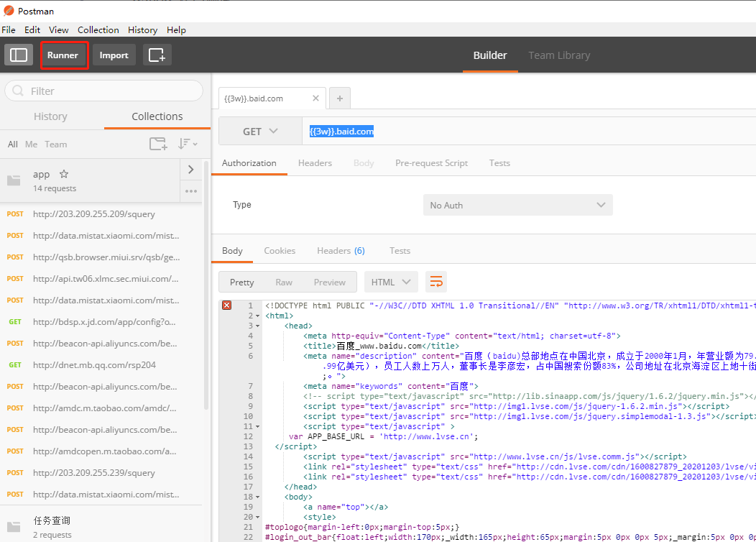Create a new collection folder icon
Image resolution: width=756 pixels, height=542 pixels.
[158, 144]
